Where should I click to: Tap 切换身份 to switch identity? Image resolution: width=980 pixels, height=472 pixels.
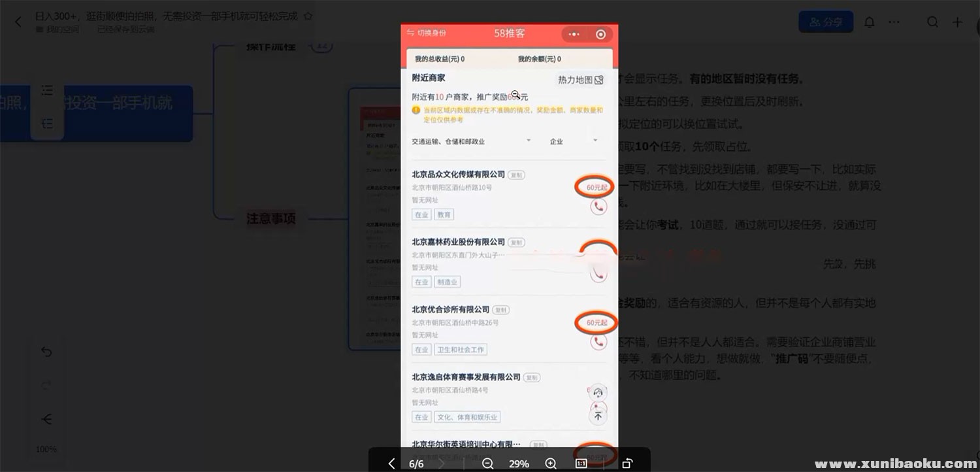(x=427, y=33)
